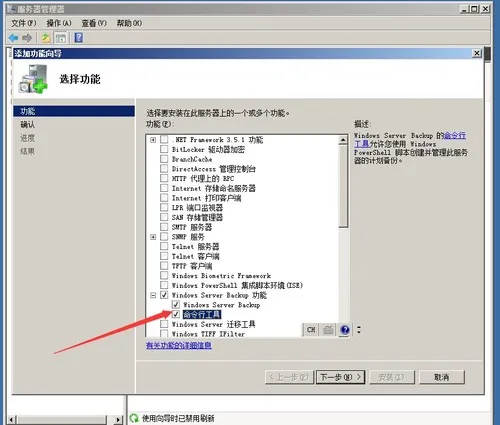Click the 取消 button

[442, 377]
